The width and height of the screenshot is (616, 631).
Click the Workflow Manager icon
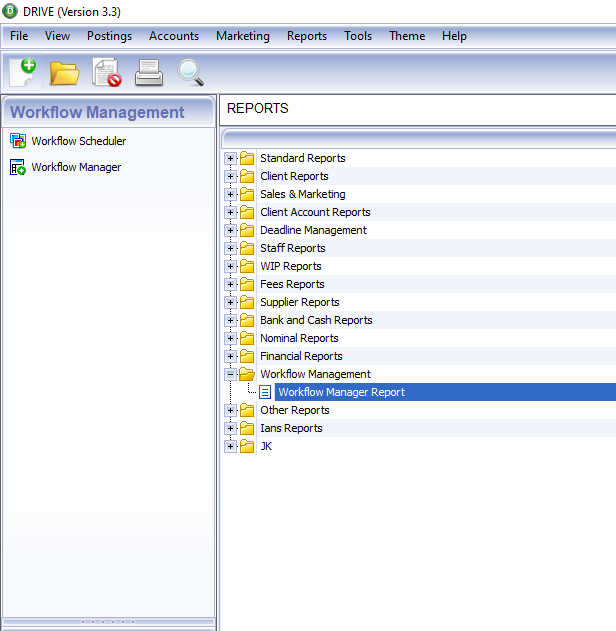tap(18, 167)
